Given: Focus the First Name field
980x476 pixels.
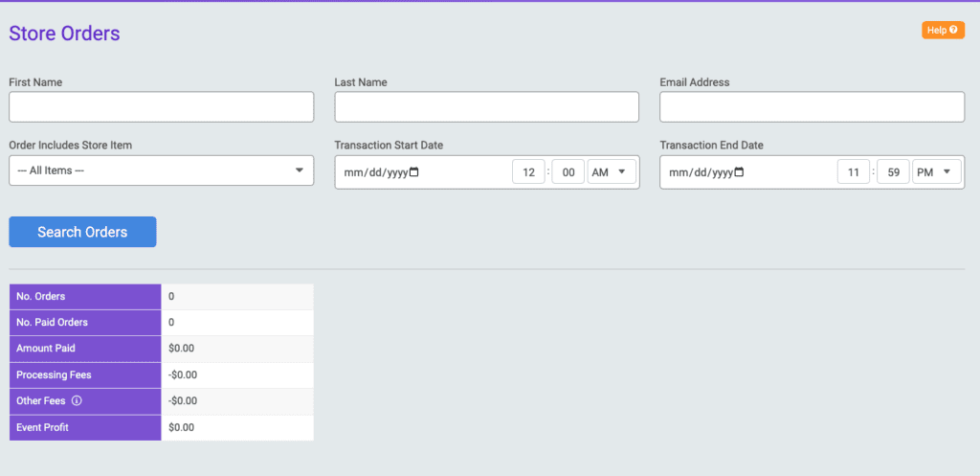Looking at the screenshot, I should pos(161,107).
